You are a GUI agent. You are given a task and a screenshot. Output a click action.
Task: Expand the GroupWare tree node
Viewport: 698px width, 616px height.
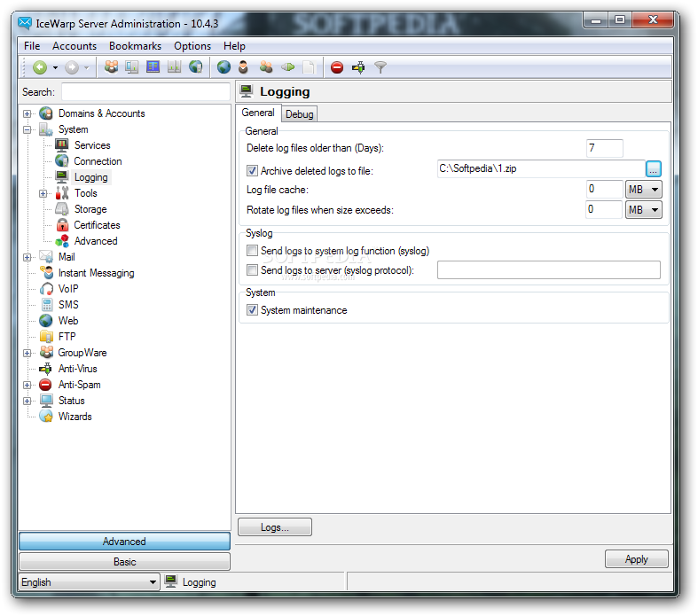(27, 353)
